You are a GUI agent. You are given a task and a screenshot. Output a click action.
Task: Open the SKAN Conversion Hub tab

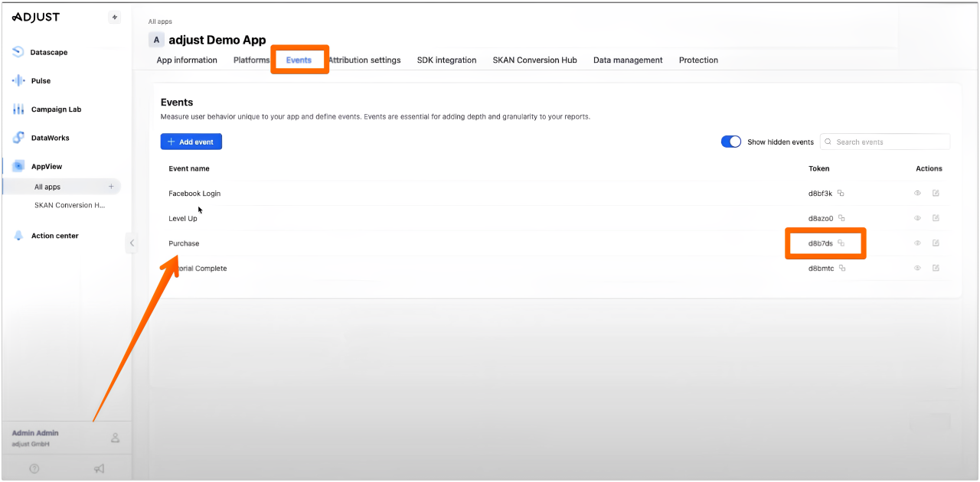(x=534, y=60)
